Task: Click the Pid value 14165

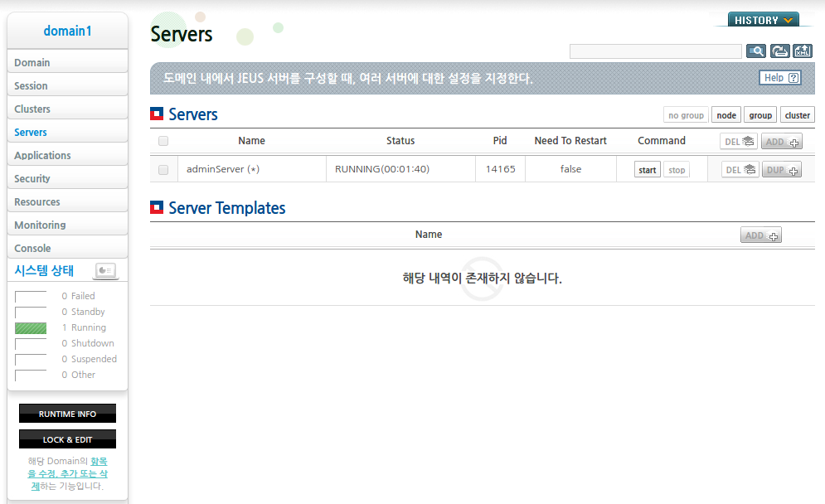Action: pos(500,169)
